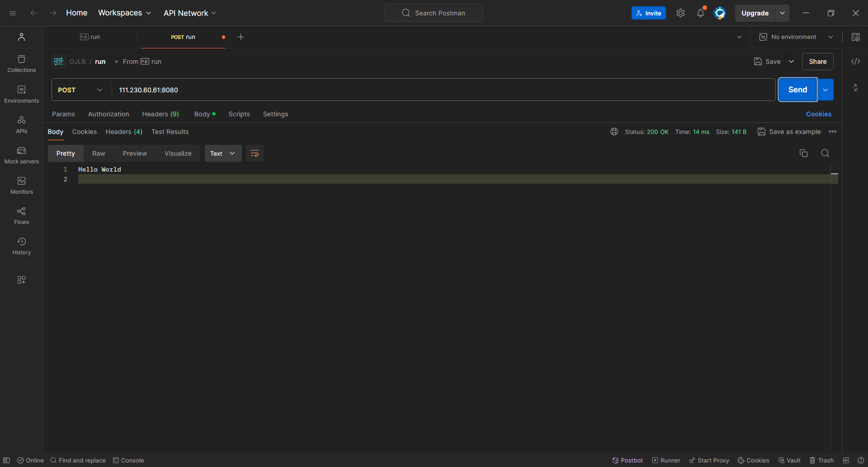Click the Cookies link below Send
The image size is (868, 467).
coord(818,114)
